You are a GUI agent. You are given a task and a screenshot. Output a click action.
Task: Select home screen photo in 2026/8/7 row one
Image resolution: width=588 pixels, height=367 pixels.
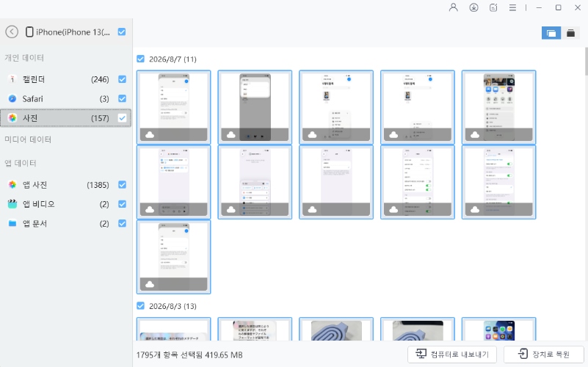pos(498,107)
